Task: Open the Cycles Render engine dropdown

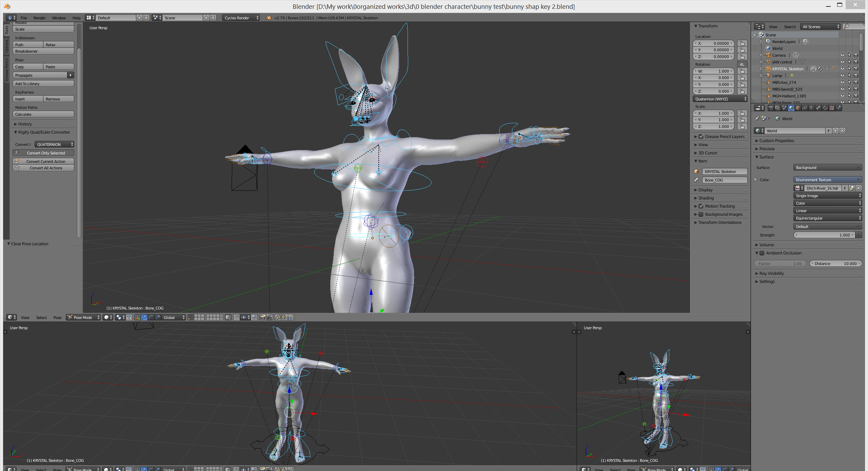Action: pos(241,18)
